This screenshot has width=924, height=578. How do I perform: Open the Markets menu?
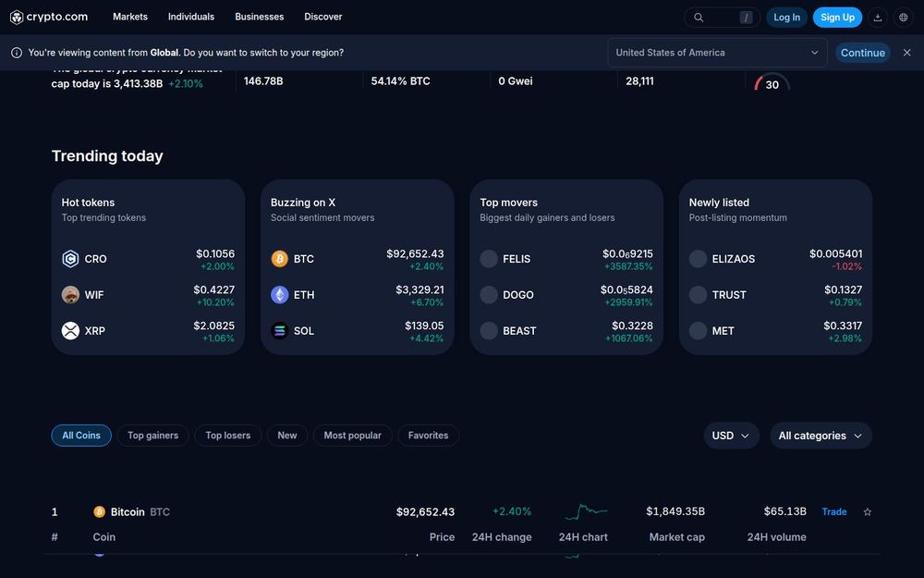coord(130,17)
